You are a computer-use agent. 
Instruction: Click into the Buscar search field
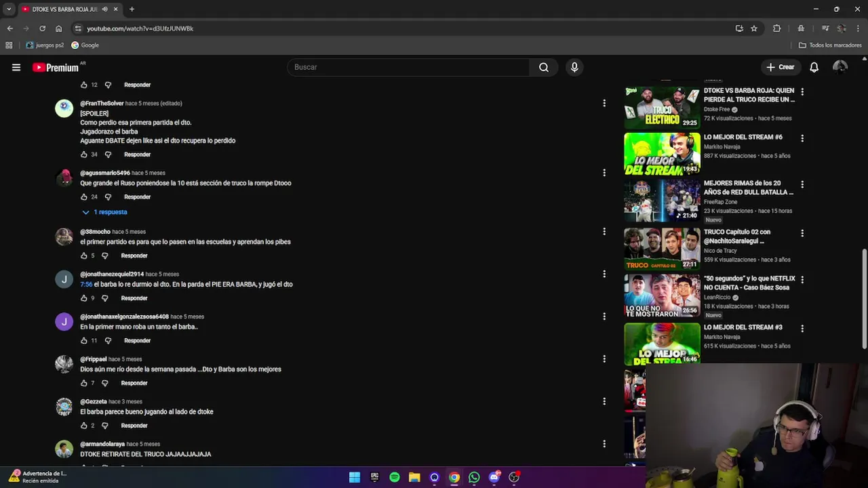pyautogui.click(x=409, y=67)
